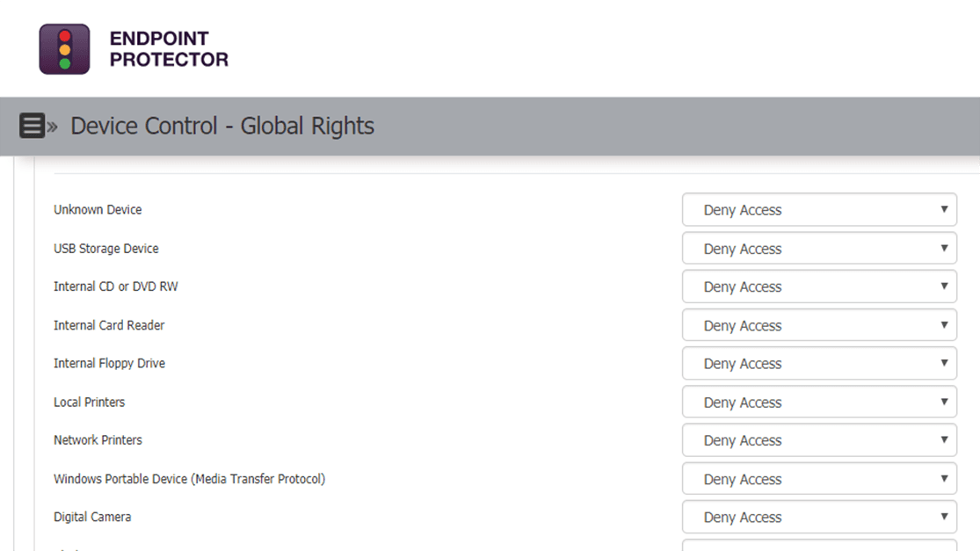The width and height of the screenshot is (980, 551).
Task: Open the Internal Floppy Drive dropdown
Action: click(819, 363)
